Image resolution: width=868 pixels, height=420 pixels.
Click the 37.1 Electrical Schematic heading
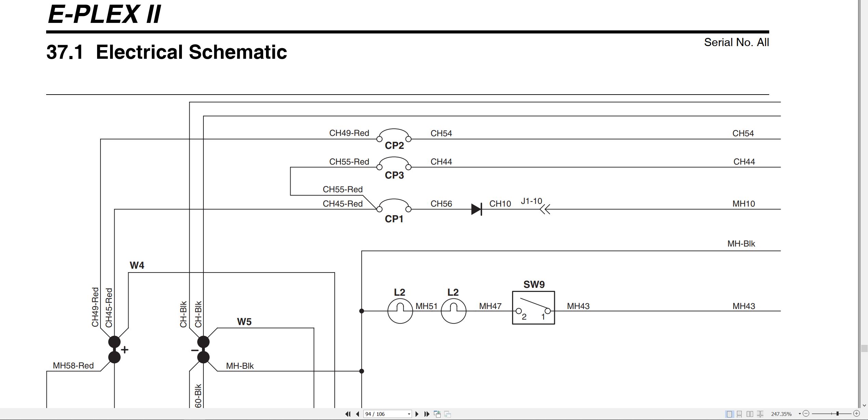(x=166, y=52)
